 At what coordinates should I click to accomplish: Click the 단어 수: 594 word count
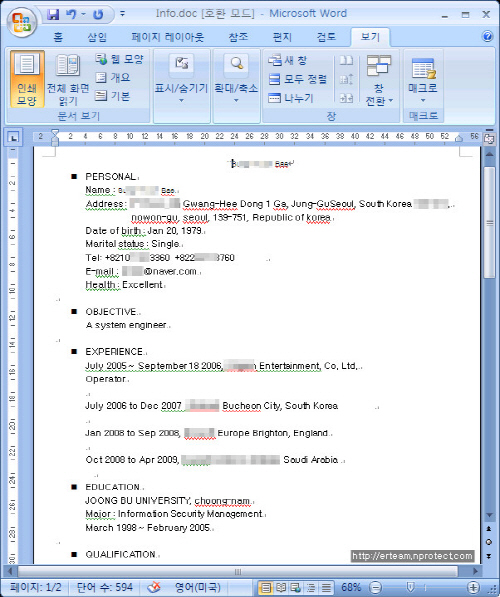click(x=105, y=587)
